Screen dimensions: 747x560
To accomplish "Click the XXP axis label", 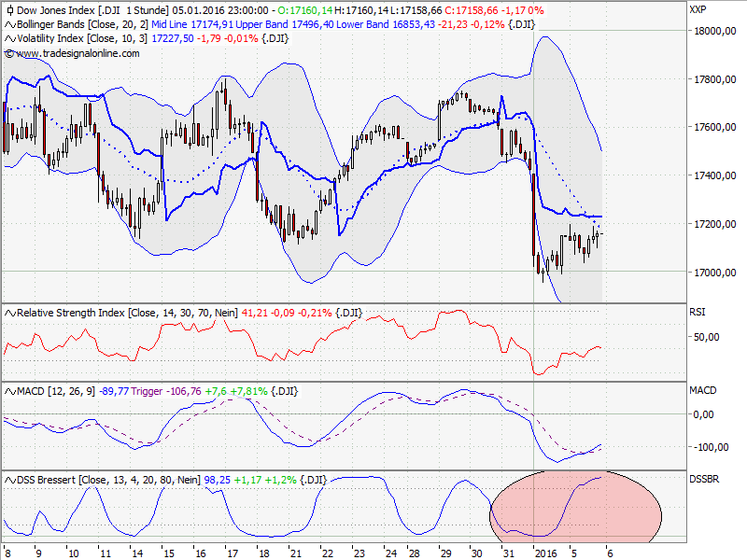I will (698, 9).
